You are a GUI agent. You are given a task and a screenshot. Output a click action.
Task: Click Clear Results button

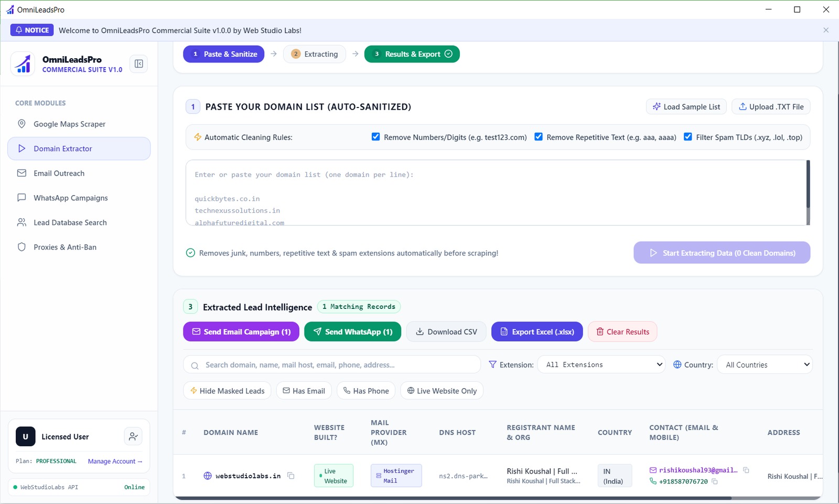coord(622,331)
